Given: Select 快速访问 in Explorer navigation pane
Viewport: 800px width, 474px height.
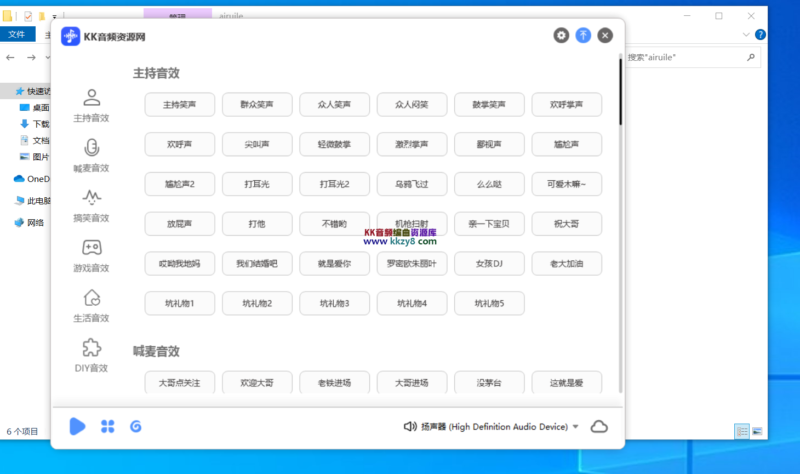Looking at the screenshot, I should coord(33,91).
